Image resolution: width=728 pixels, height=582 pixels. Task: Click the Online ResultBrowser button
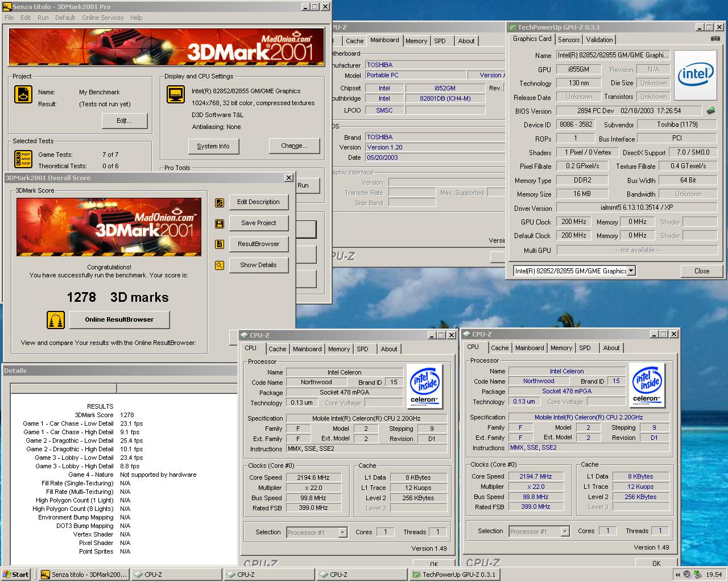pos(119,320)
